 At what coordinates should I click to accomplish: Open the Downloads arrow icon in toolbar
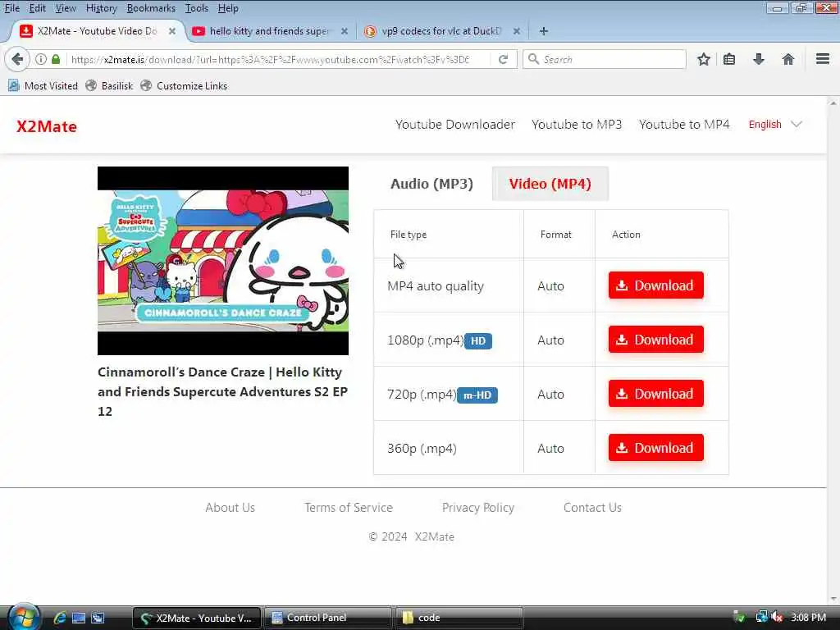pyautogui.click(x=759, y=59)
